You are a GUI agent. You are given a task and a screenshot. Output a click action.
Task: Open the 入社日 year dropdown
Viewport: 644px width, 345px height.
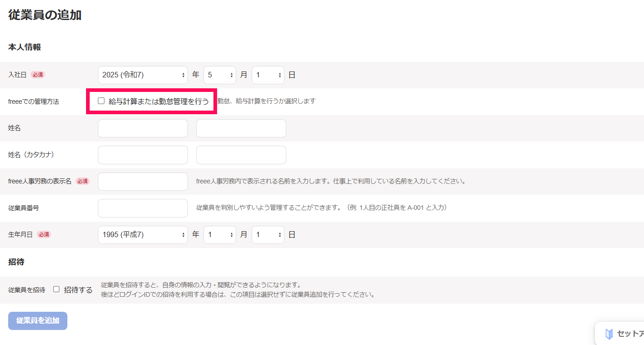[143, 75]
